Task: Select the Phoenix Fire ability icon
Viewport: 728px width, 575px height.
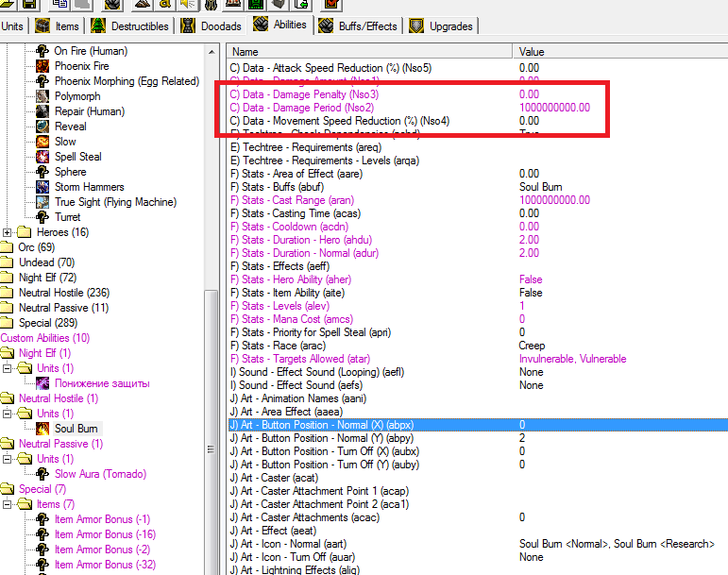Action: coord(42,66)
